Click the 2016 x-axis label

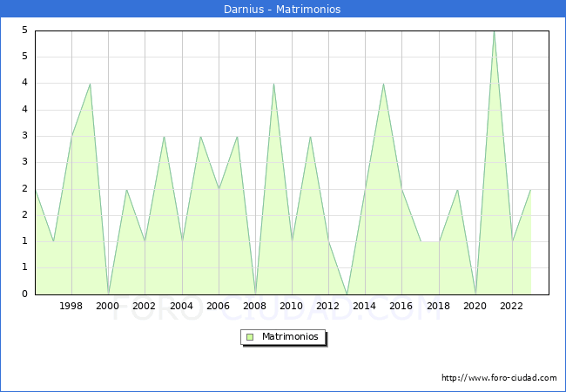(x=401, y=306)
